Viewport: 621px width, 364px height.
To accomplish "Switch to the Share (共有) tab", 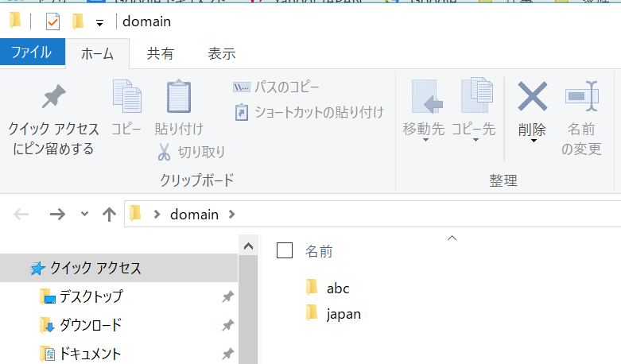I will [160, 53].
